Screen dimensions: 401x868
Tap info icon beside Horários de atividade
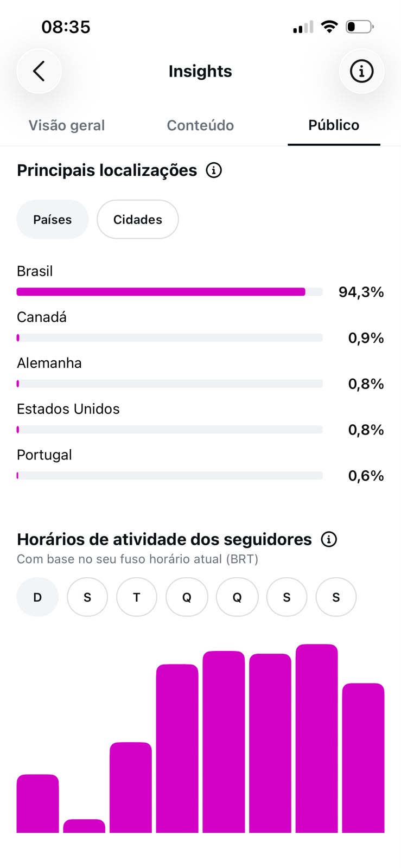[329, 539]
